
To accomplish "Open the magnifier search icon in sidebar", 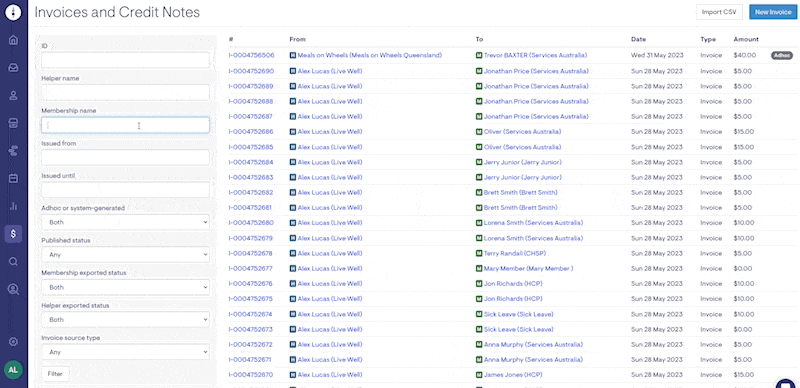I will point(13,261).
